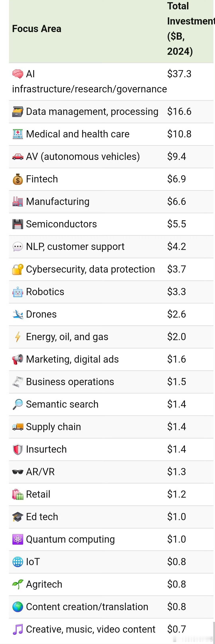Viewport: 215px width, 644px height.
Task: Click the file cabinet icon for Data management
Action: (x=18, y=112)
